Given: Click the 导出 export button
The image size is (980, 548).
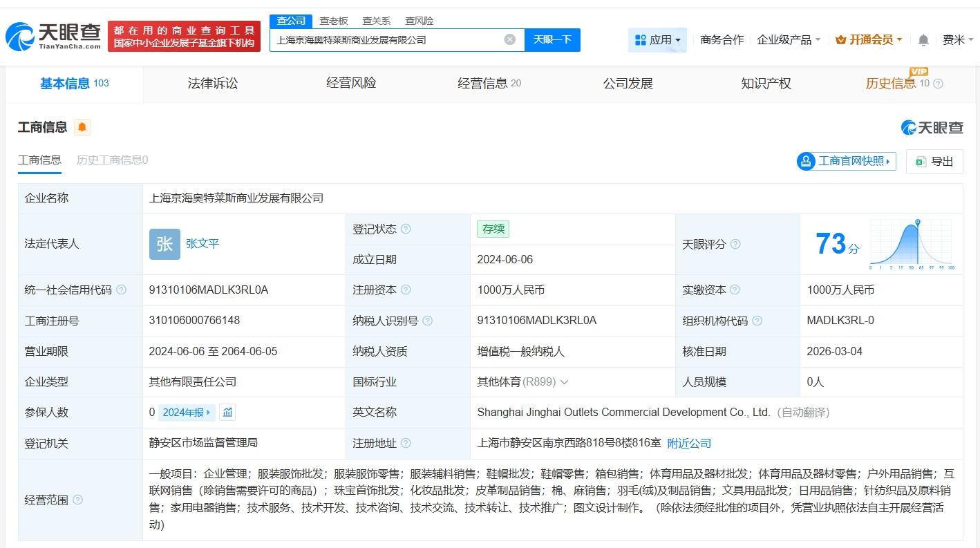Looking at the screenshot, I should tap(934, 161).
